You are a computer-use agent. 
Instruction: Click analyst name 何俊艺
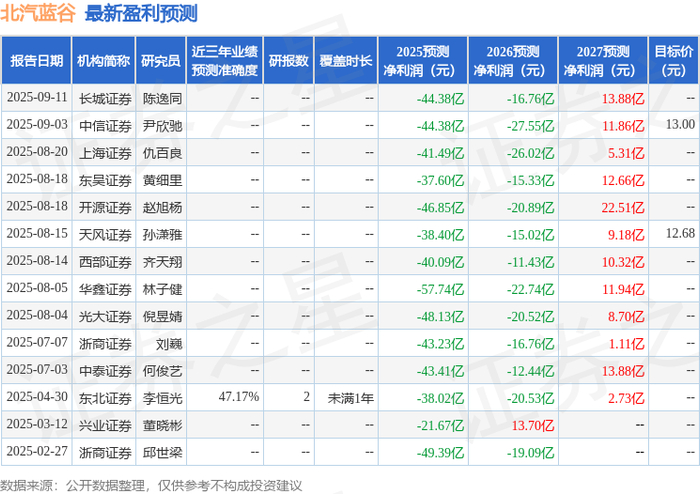click(162, 371)
